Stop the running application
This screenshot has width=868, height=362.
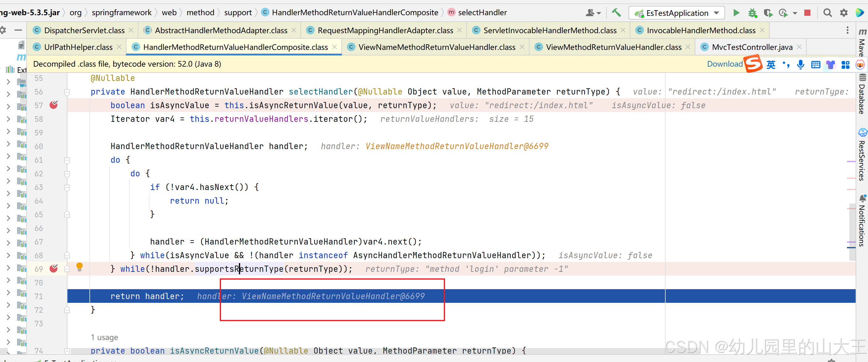coord(807,13)
